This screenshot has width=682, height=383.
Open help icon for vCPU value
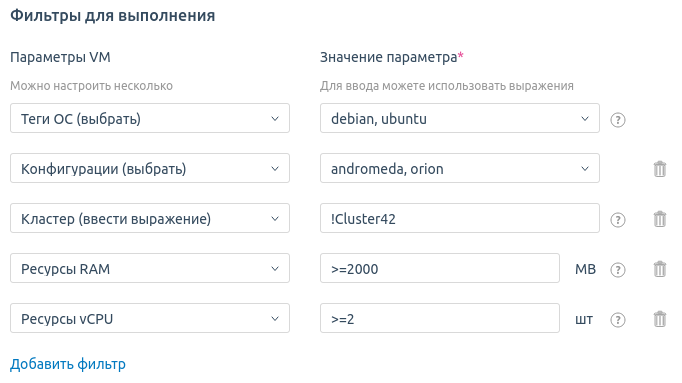point(618,320)
